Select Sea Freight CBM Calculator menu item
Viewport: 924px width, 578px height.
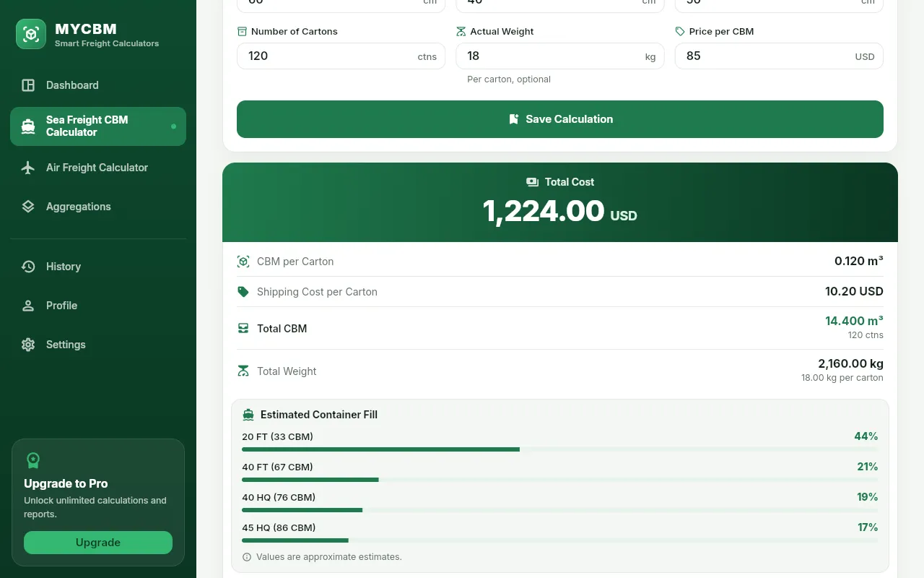pyautogui.click(x=98, y=126)
